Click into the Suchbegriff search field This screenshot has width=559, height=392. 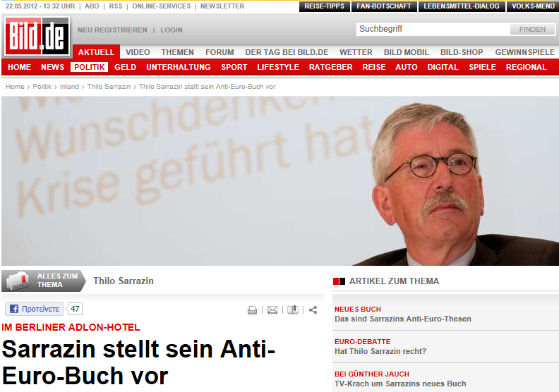click(x=432, y=30)
